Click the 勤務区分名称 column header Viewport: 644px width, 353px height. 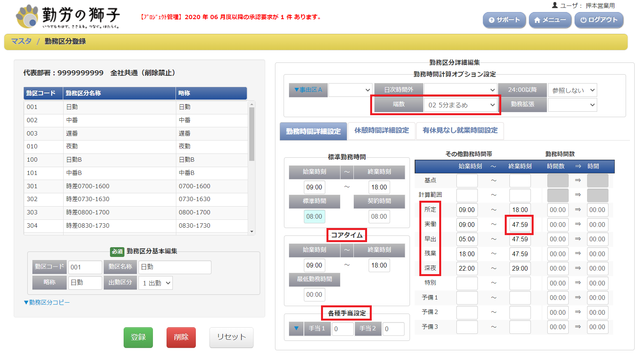pos(119,93)
